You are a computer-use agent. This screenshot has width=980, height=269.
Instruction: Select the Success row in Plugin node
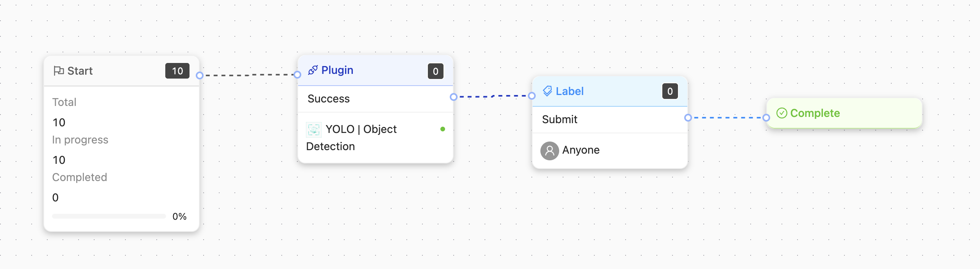pos(375,99)
